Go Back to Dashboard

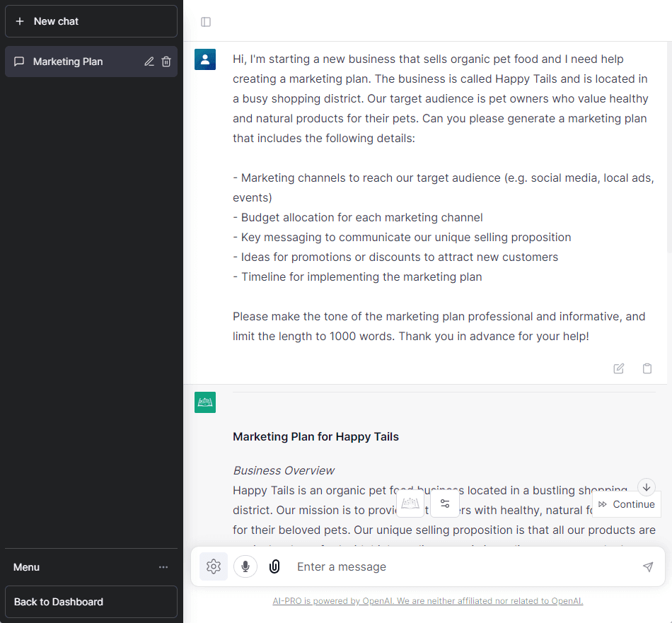pyautogui.click(x=91, y=602)
